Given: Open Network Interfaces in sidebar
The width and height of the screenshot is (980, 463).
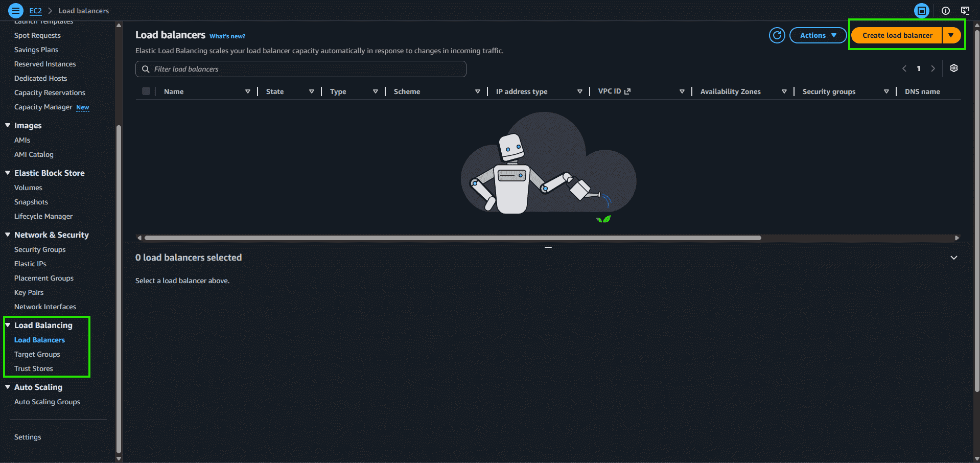Looking at the screenshot, I should tap(45, 307).
